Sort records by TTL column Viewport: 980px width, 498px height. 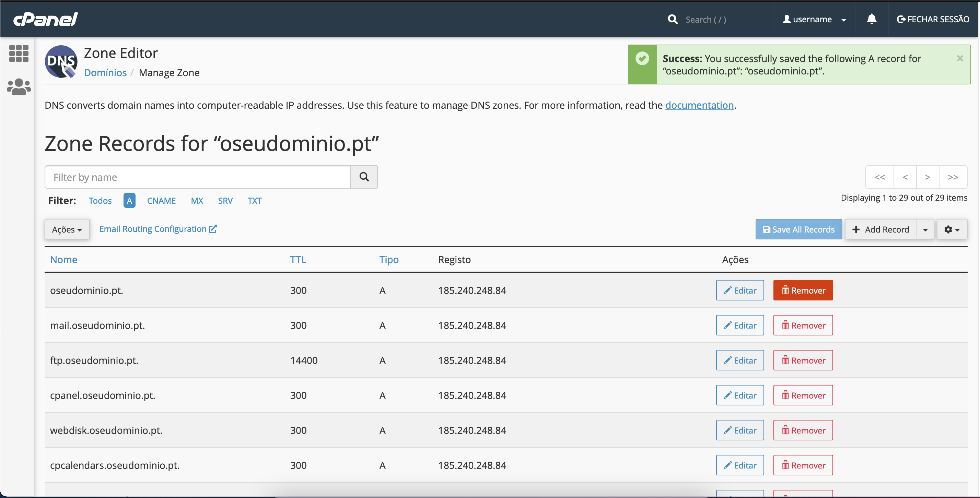pyautogui.click(x=298, y=259)
